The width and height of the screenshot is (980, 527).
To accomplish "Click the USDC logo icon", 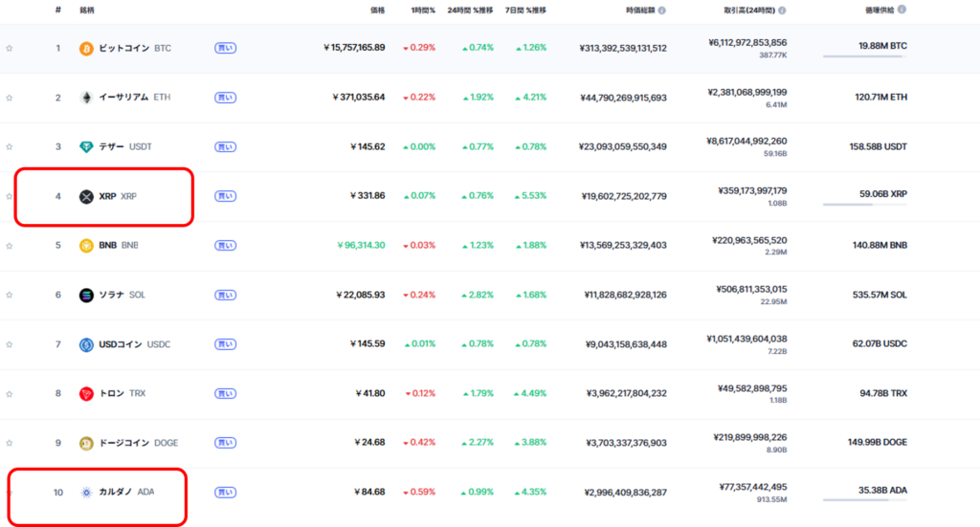I will coord(86,344).
